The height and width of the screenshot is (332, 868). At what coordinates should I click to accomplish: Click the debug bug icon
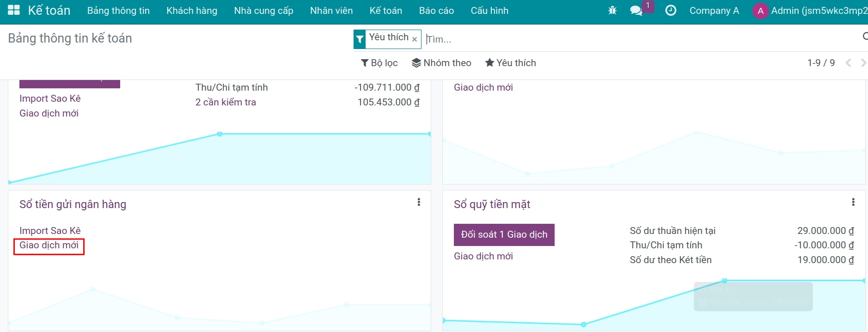coord(612,10)
